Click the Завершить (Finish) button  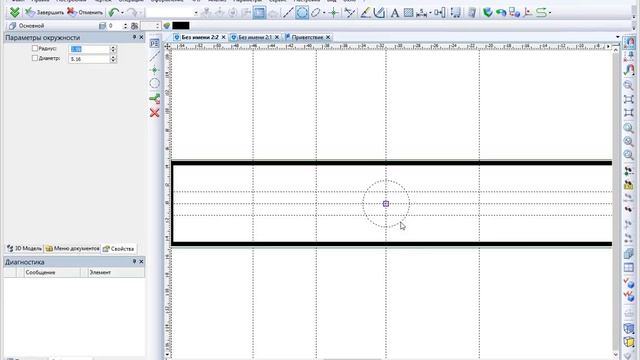tap(44, 12)
